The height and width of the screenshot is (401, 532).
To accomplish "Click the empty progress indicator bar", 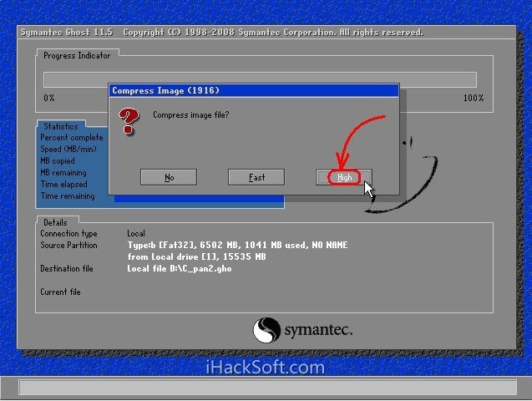I will [x=260, y=79].
